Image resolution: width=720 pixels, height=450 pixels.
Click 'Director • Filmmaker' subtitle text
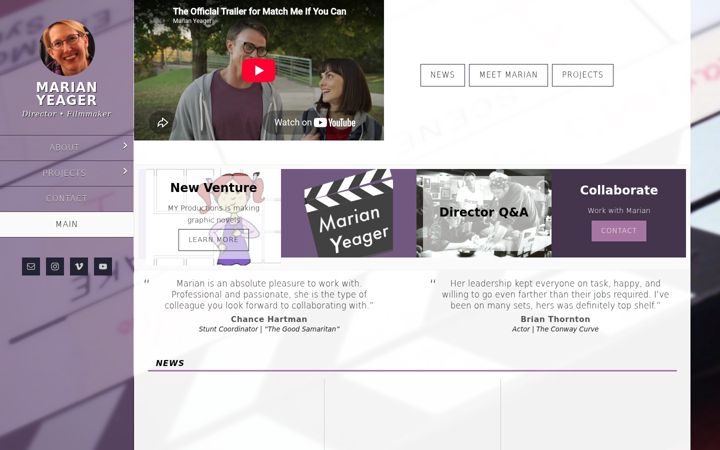[67, 114]
